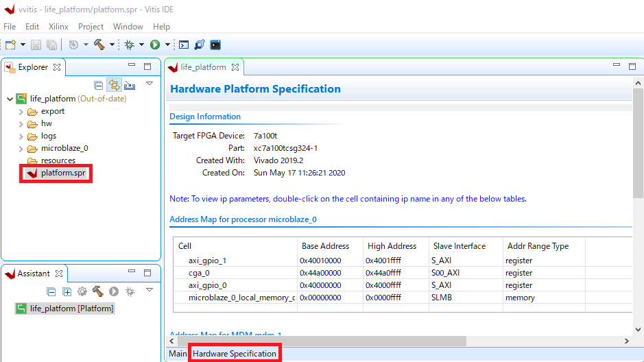This screenshot has width=644, height=362.
Task: Expand the export folder
Action: (21, 112)
